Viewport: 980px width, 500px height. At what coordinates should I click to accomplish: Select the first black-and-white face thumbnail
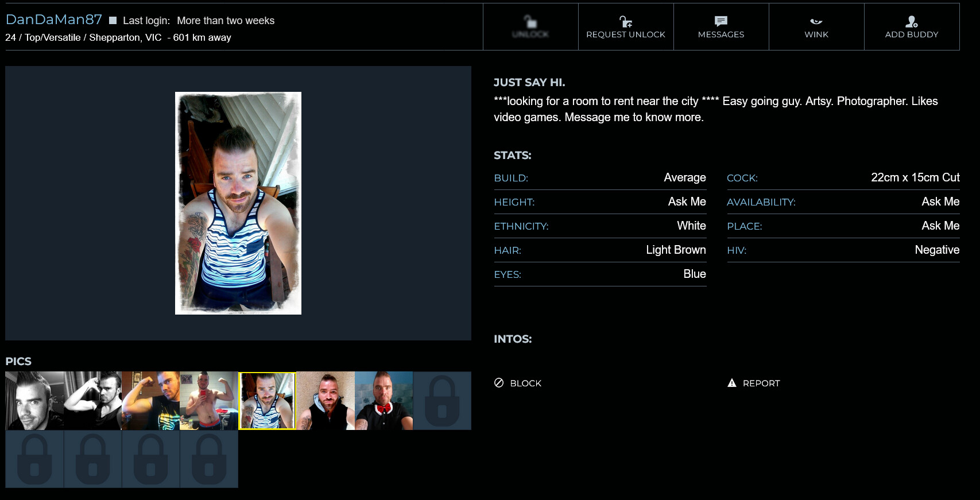(x=34, y=401)
